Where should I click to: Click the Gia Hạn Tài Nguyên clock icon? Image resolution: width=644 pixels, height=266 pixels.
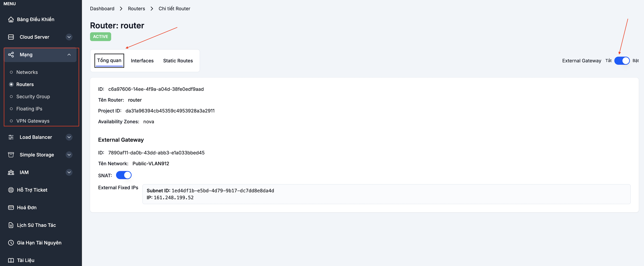point(11,243)
